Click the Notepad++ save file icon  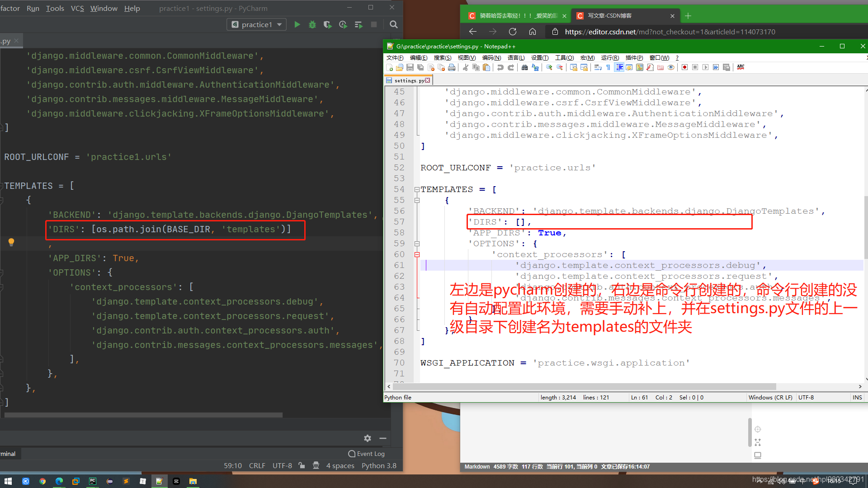pyautogui.click(x=410, y=67)
